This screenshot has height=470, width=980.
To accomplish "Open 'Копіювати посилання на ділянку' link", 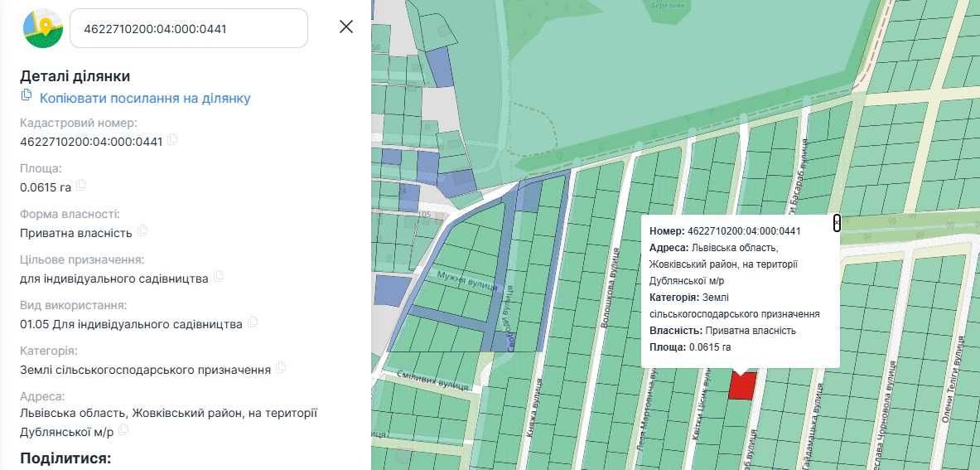I will click(145, 98).
